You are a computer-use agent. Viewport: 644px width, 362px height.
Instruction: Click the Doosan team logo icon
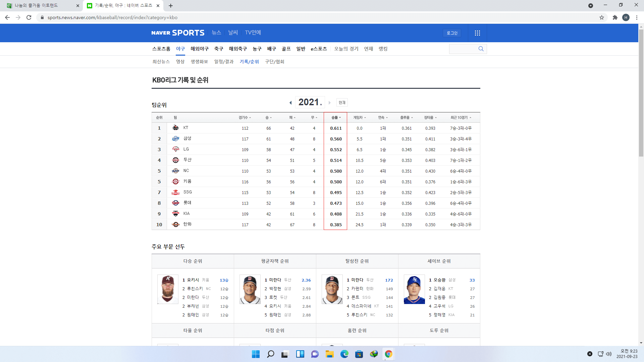(175, 160)
